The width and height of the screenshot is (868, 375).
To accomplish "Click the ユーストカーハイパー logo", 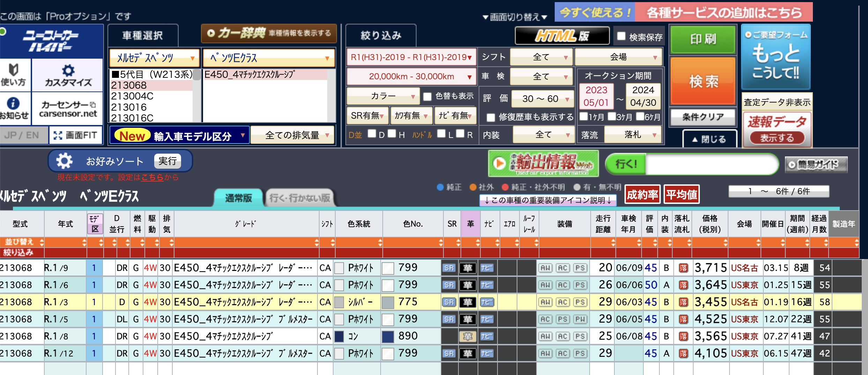I will [x=52, y=41].
